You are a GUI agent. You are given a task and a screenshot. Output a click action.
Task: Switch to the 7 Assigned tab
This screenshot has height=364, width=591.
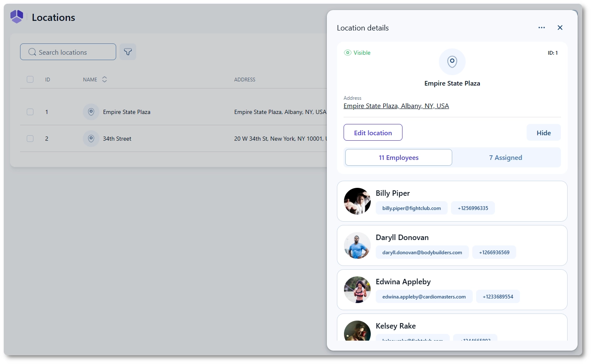coord(506,157)
